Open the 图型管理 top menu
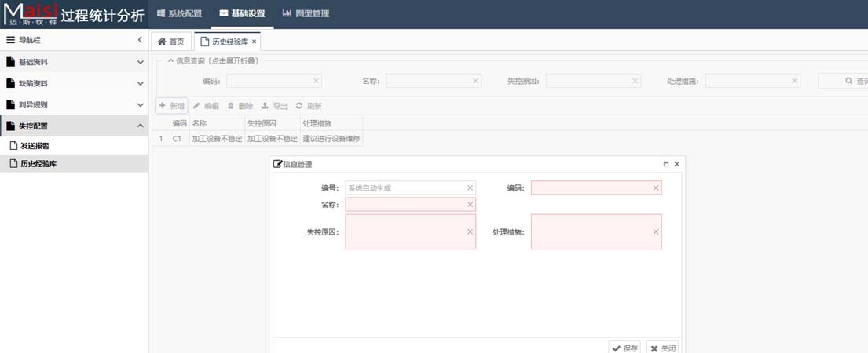 [x=306, y=14]
